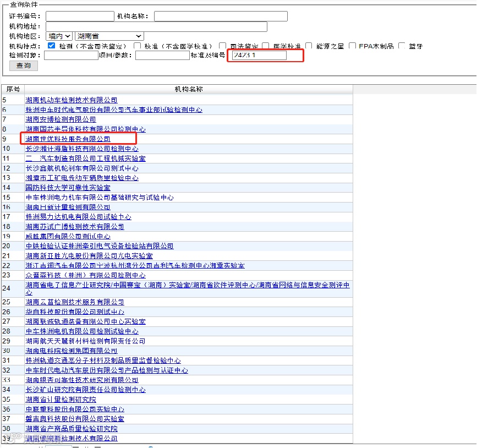Open link 湖南新亚胜光电股份有限公司光电实验室

[89, 256]
